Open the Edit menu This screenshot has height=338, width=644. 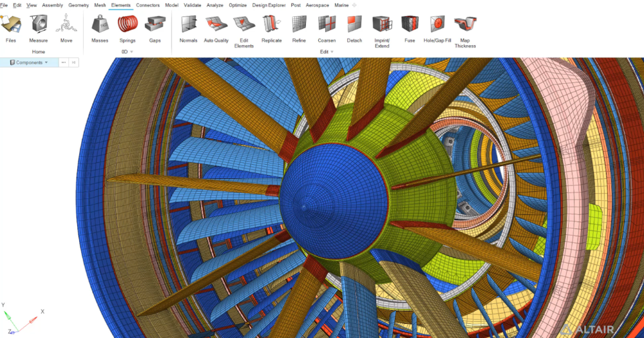pyautogui.click(x=17, y=5)
